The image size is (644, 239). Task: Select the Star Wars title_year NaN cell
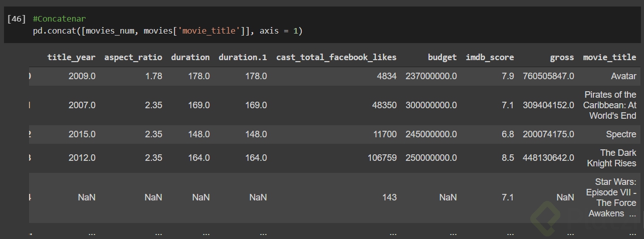pos(87,197)
